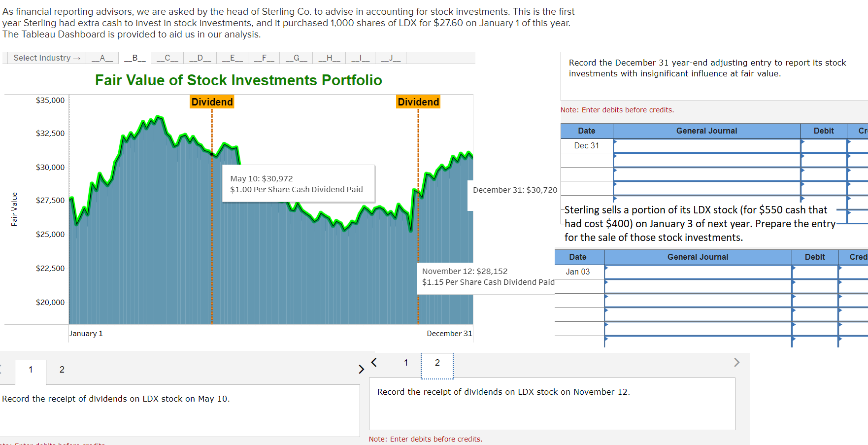Go back with left chevron near November entry

click(374, 362)
